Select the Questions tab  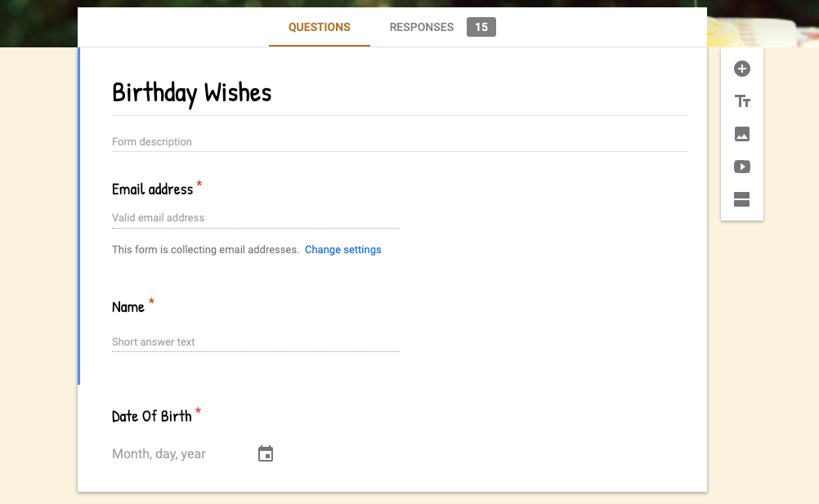coord(319,27)
